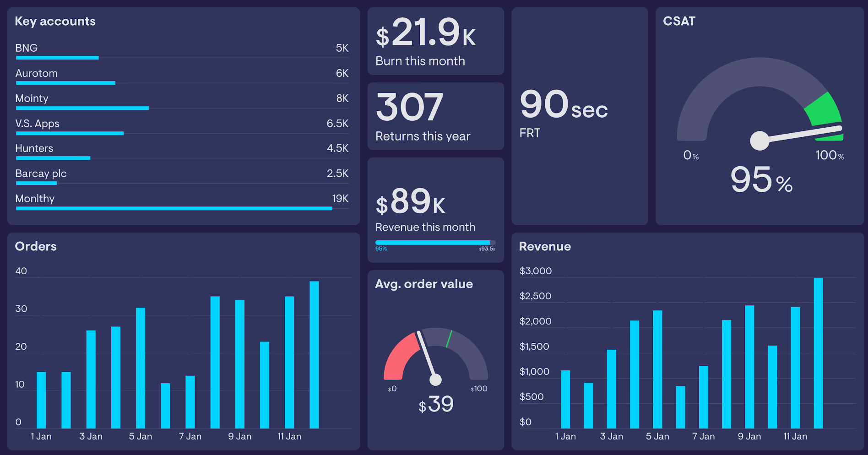Image resolution: width=868 pixels, height=455 pixels.
Task: Select the Mointy progress bar
Action: 82,108
